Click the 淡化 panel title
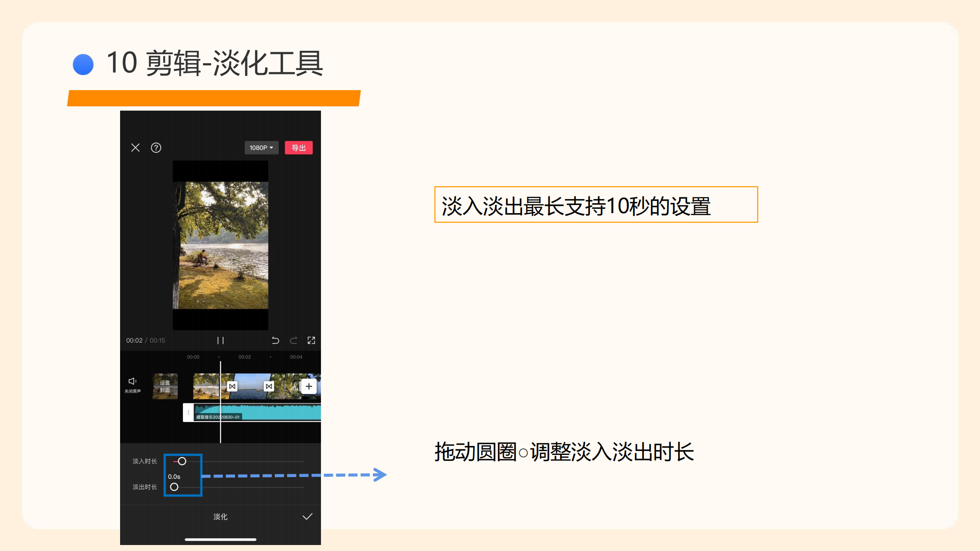Screen dimensions: 980x551 click(x=221, y=517)
